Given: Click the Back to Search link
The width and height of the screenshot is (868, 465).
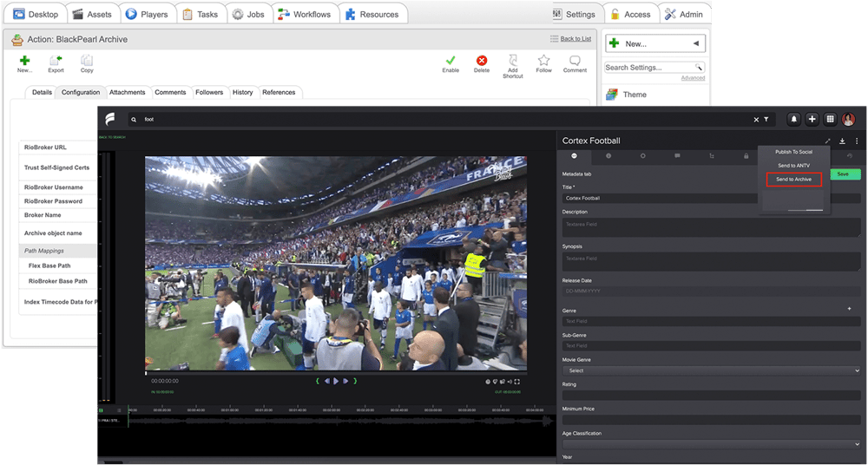Looking at the screenshot, I should (x=112, y=137).
